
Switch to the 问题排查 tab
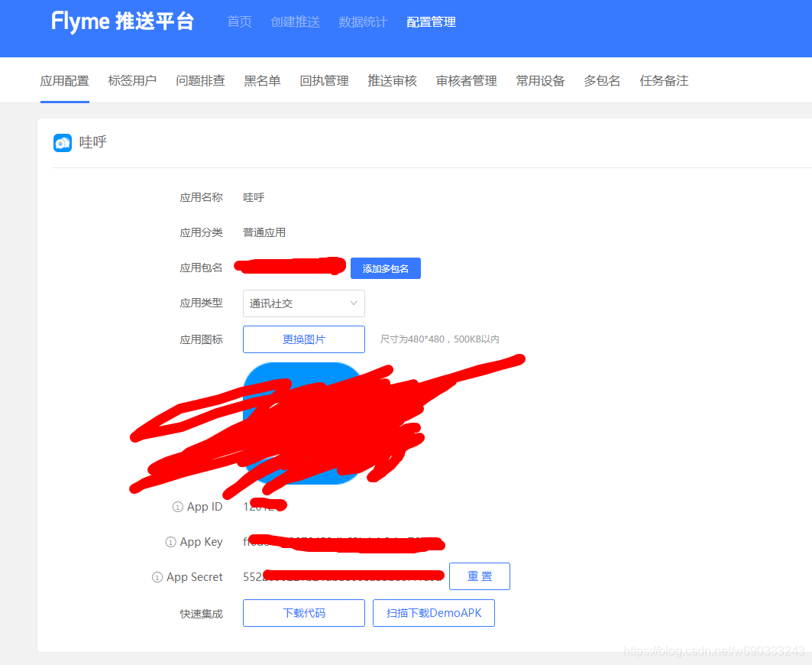200,81
